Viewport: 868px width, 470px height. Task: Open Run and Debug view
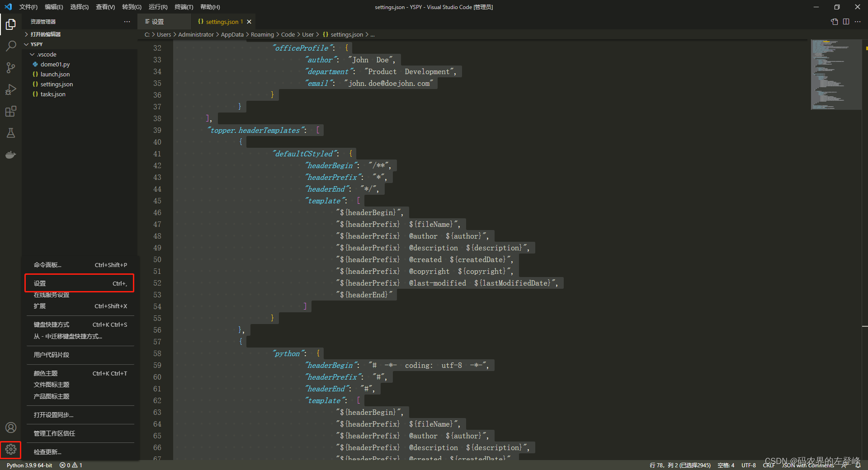tap(11, 89)
